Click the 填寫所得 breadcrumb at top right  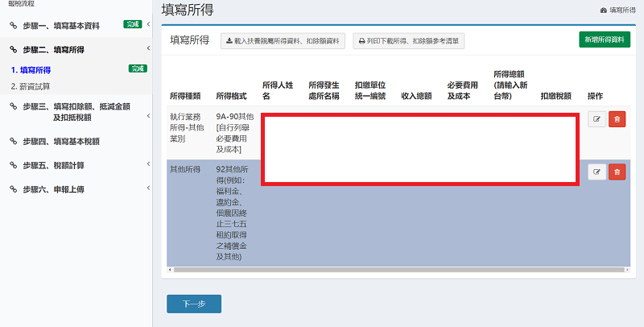[617, 10]
